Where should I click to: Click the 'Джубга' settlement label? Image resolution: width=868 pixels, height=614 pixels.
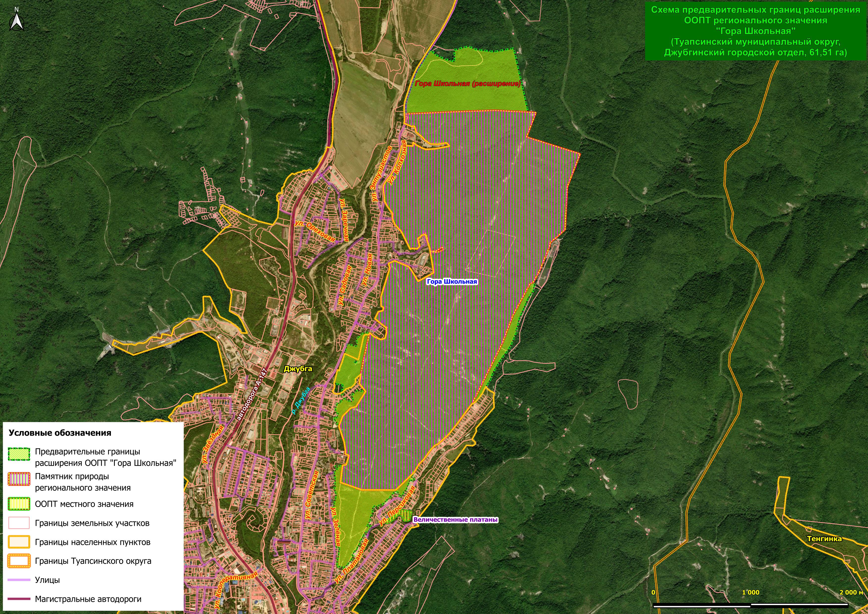pyautogui.click(x=298, y=369)
